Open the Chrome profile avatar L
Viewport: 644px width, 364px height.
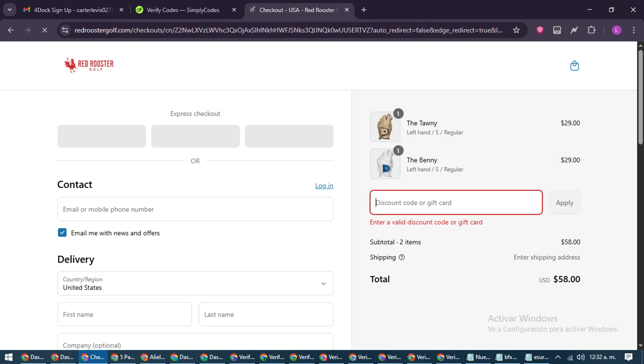617,30
